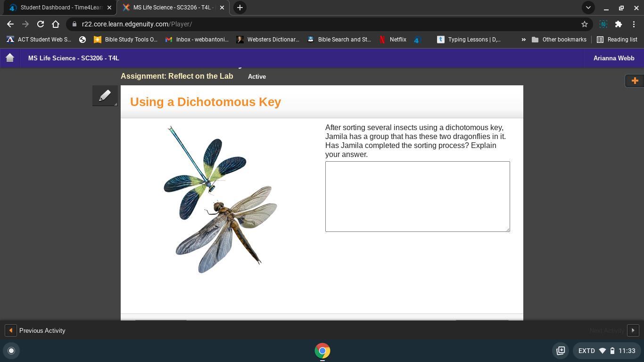Image resolution: width=644 pixels, height=362 pixels.
Task: Open the pencil tools menu
Action: click(105, 96)
